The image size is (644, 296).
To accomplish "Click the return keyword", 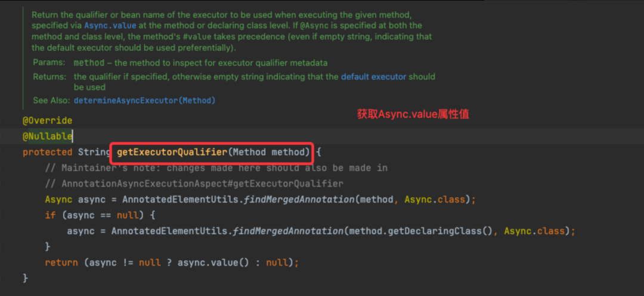I will (61, 263).
